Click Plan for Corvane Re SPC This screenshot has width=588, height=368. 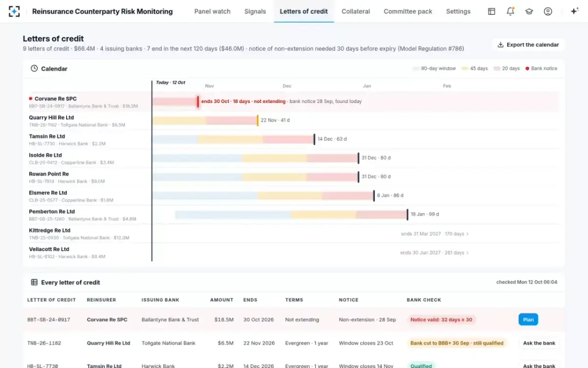528,319
